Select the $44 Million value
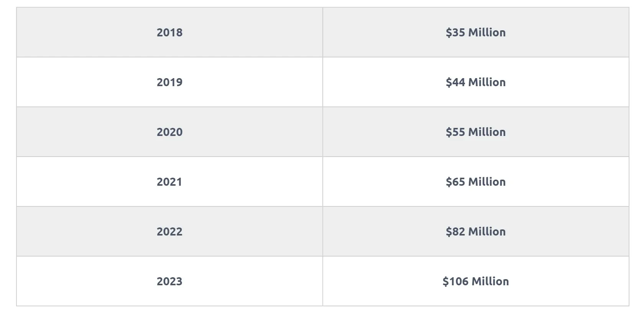Image resolution: width=644 pixels, height=314 pixels. tap(476, 82)
